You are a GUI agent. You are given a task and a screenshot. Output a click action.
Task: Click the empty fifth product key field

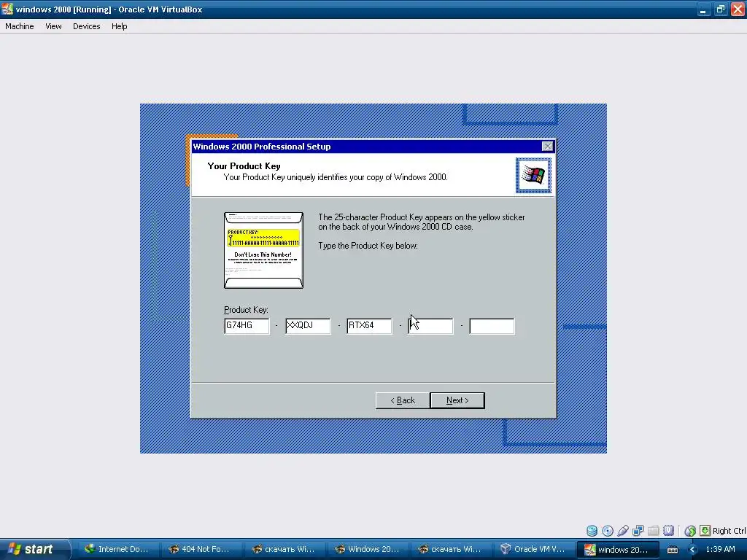[x=492, y=326]
